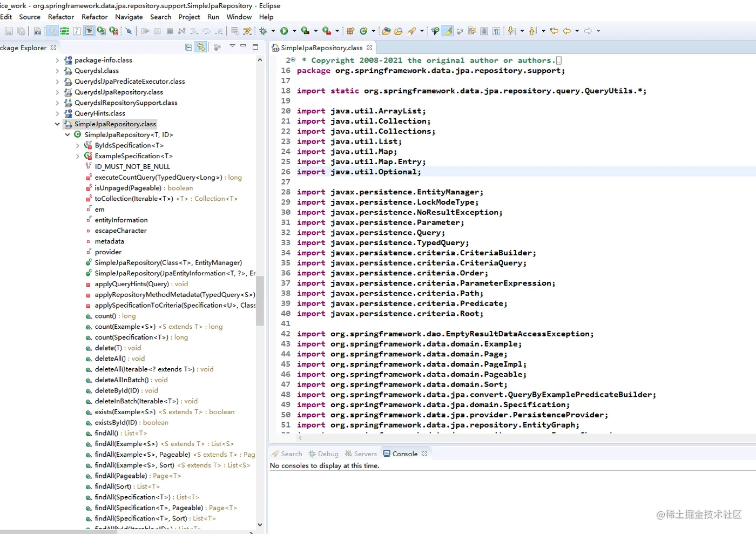Click the Resume debug icon
Screen dimensions: 756x534
(145, 31)
